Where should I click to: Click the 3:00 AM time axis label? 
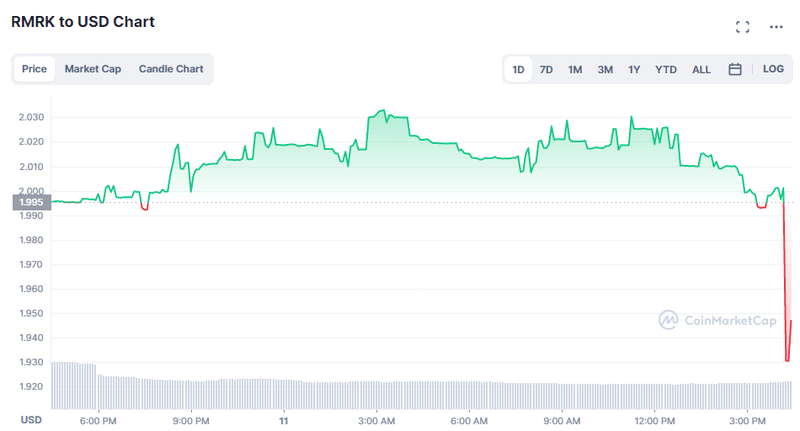375,420
